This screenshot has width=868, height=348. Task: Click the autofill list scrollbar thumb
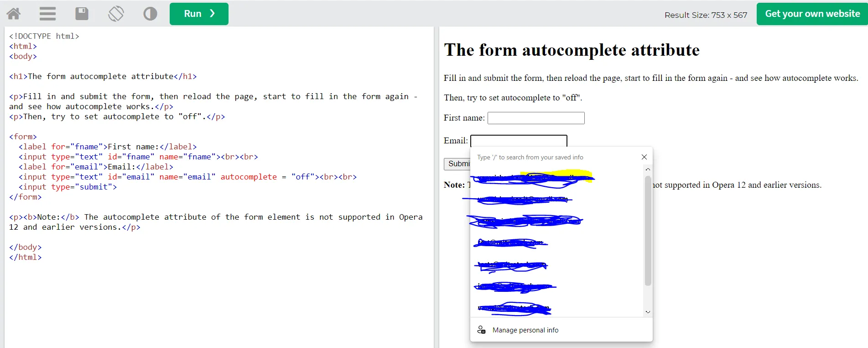648,231
